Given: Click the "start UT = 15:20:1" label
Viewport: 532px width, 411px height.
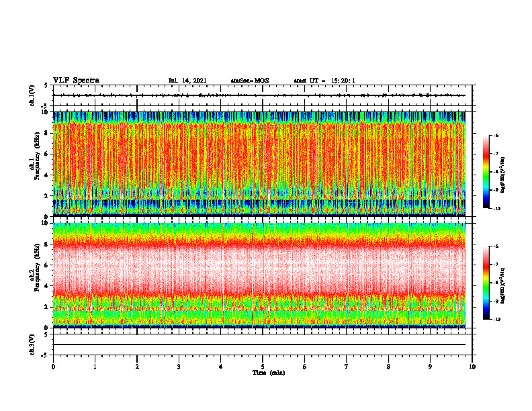Looking at the screenshot, I should 324,81.
